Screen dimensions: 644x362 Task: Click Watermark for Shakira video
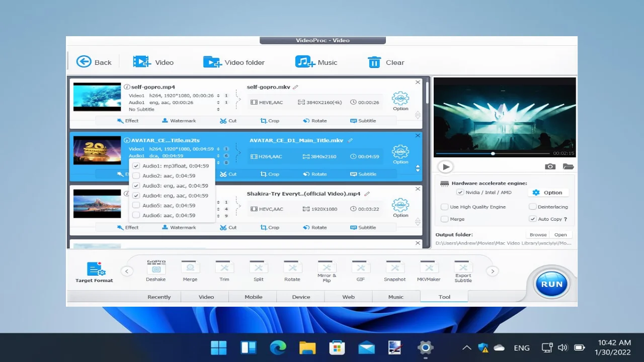pos(179,227)
